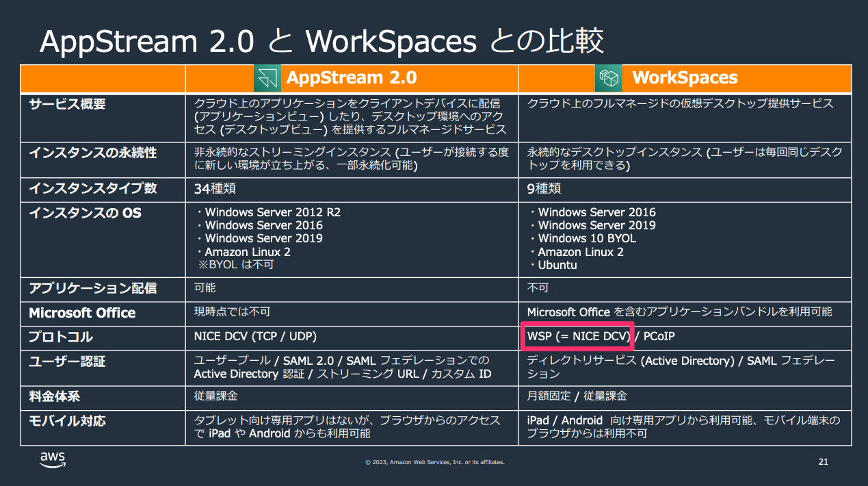Select the 料金体系 row label
The width and height of the screenshot is (868, 486).
54,396
